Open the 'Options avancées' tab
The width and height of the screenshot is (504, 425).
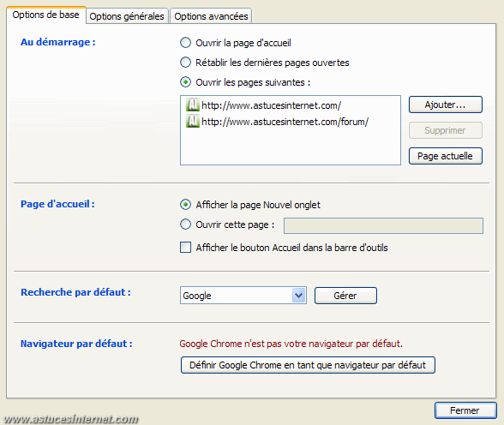[211, 16]
